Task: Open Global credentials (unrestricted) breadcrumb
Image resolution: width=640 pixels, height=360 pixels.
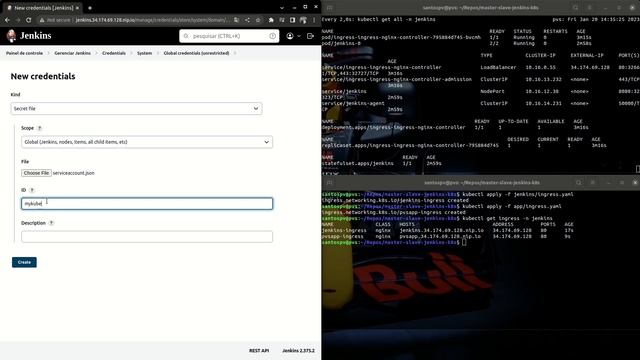Action: 196,53
